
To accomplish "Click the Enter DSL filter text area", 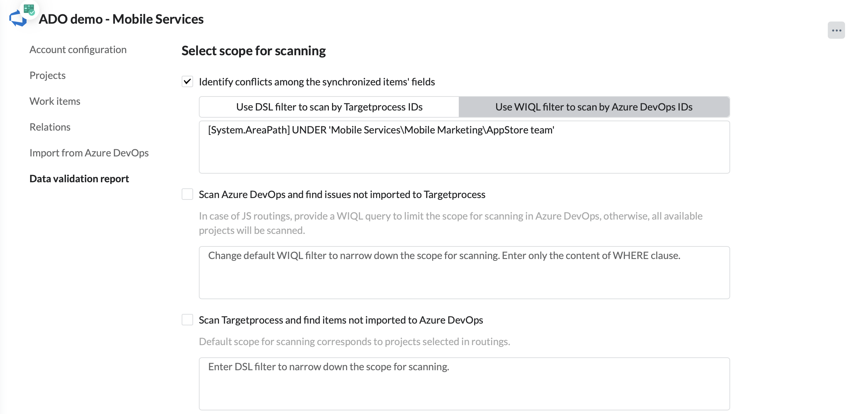I will click(464, 384).
